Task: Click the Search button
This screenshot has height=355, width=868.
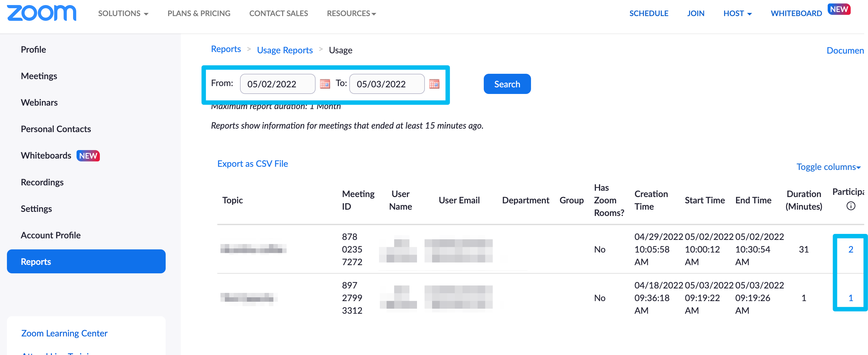Action: point(507,84)
